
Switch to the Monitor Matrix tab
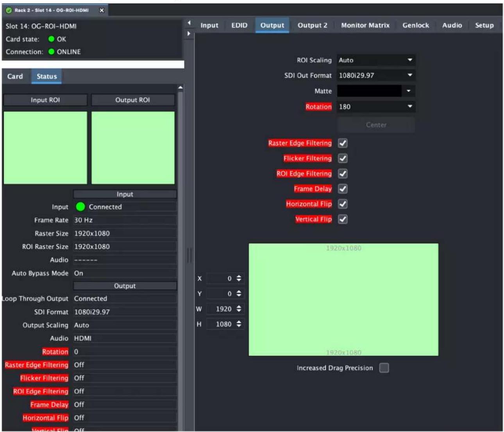[x=365, y=25]
